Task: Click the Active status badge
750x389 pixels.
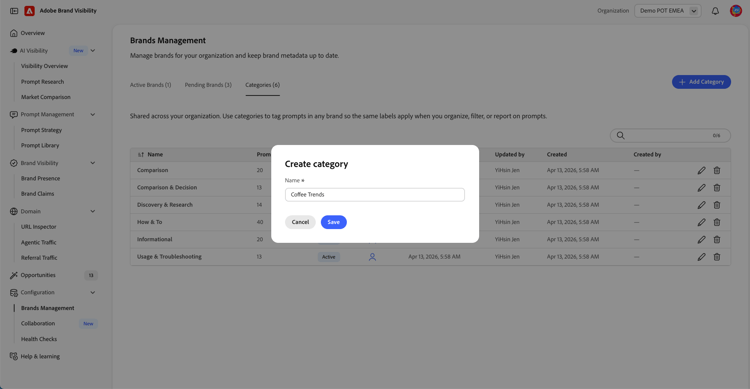Action: (x=329, y=257)
